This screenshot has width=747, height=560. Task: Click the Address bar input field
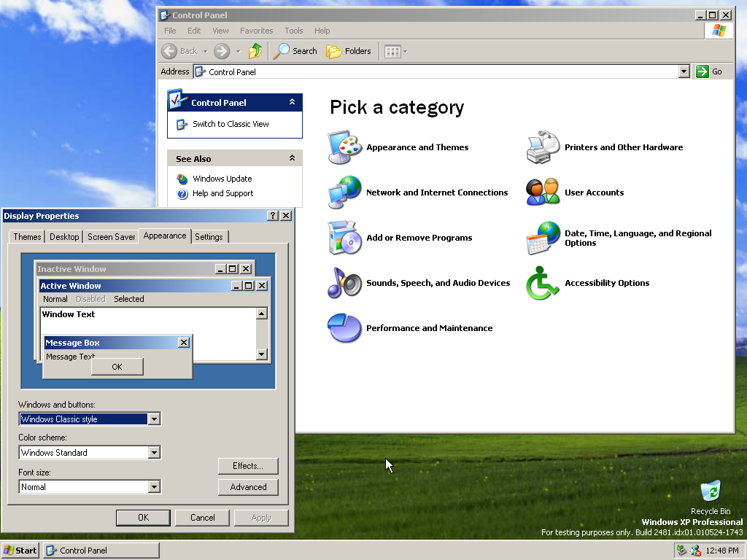point(438,72)
